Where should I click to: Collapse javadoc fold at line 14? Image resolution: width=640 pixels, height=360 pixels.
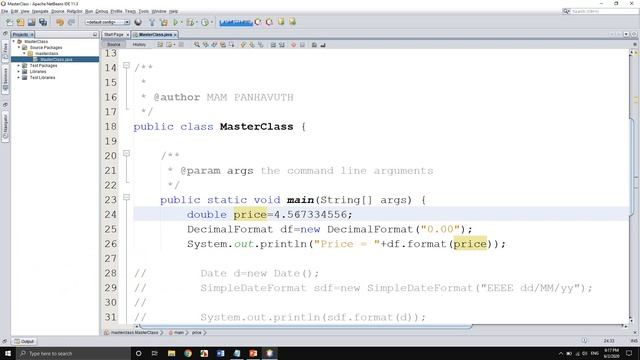[x=127, y=65]
